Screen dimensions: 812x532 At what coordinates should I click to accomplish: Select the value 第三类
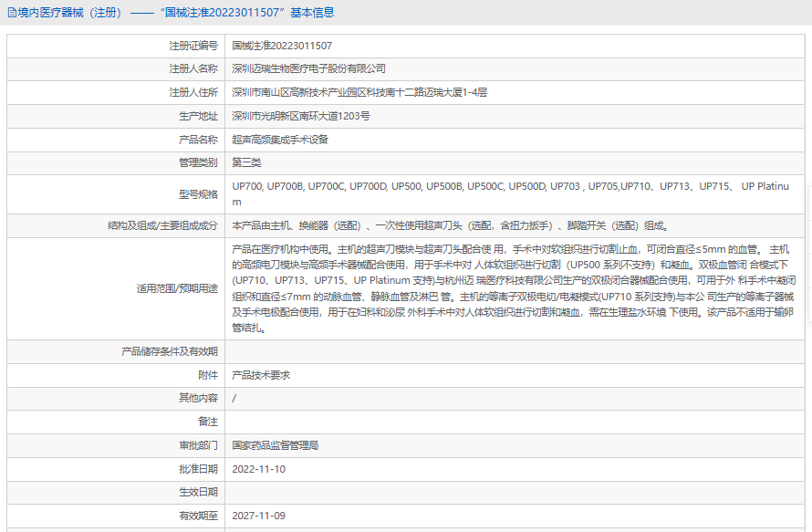coord(246,162)
